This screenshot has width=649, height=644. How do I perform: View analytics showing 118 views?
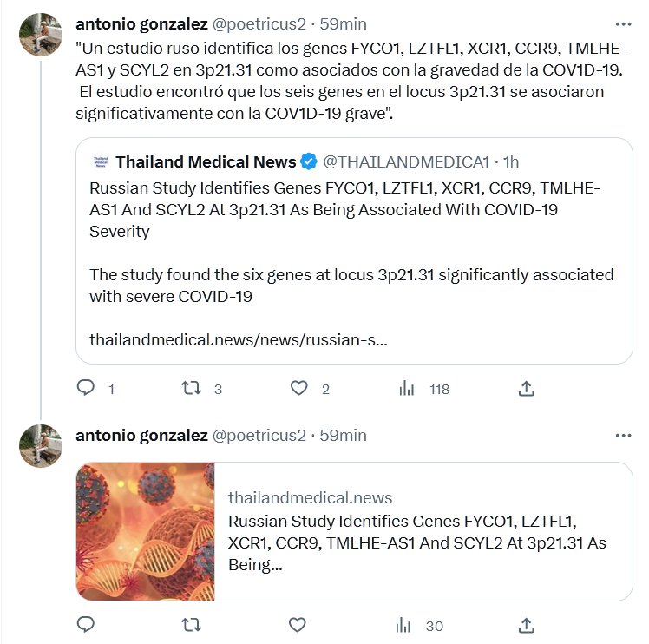407,389
